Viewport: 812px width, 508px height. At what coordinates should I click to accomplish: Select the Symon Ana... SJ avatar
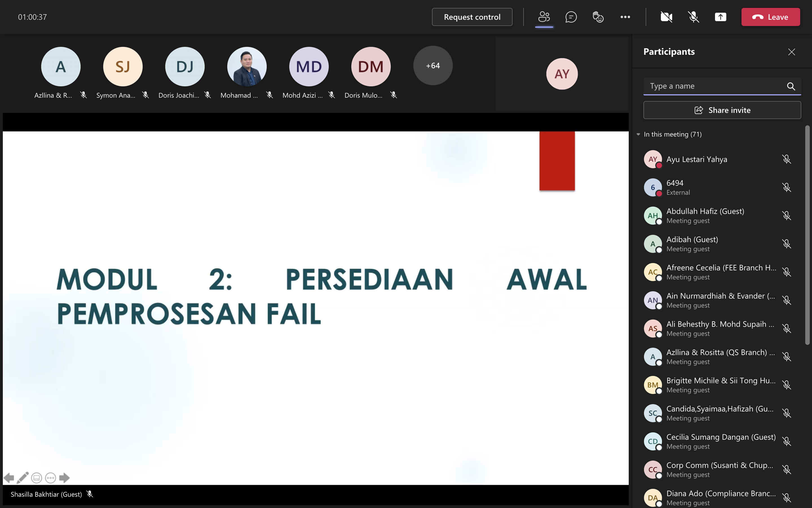coord(123,67)
